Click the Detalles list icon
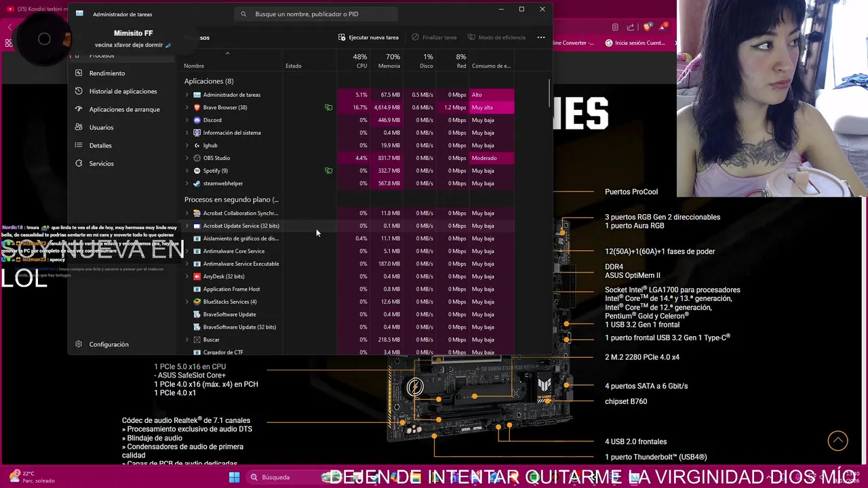Image resolution: width=868 pixels, height=488 pixels. (79, 145)
